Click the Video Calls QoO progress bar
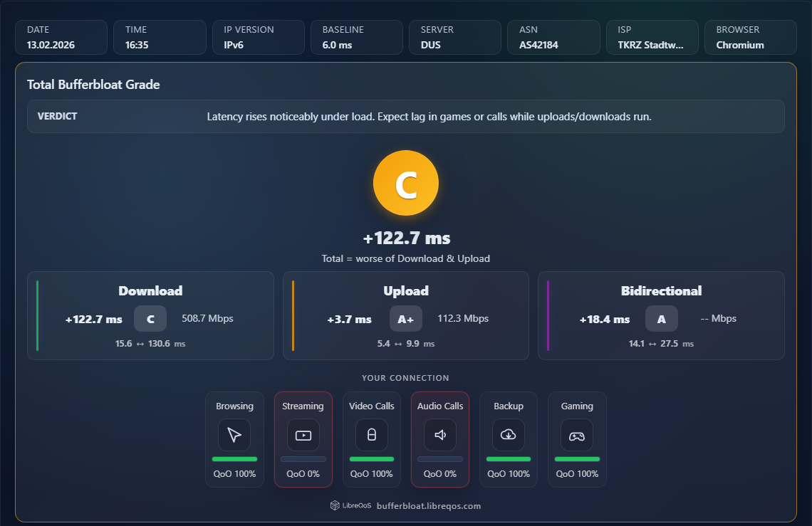The width and height of the screenshot is (812, 526). tap(372, 459)
